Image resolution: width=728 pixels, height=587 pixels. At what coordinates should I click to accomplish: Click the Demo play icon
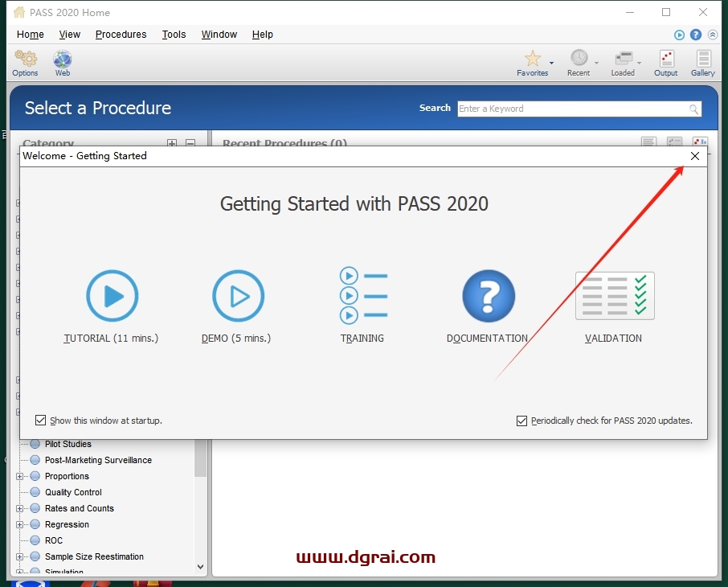pyautogui.click(x=238, y=296)
